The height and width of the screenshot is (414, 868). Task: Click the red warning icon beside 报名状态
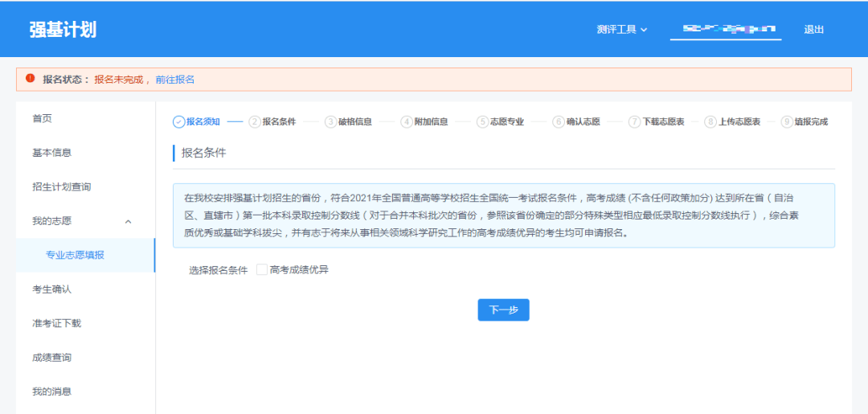(30, 79)
